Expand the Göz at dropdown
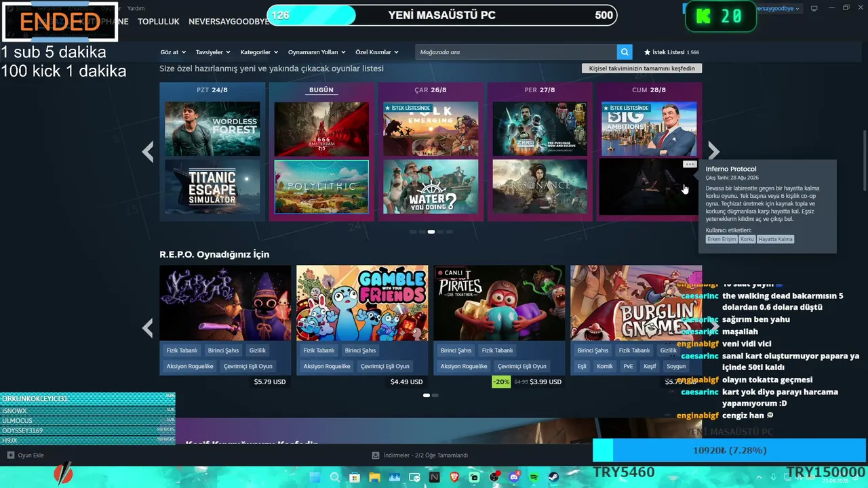This screenshot has height=488, width=868. click(172, 52)
